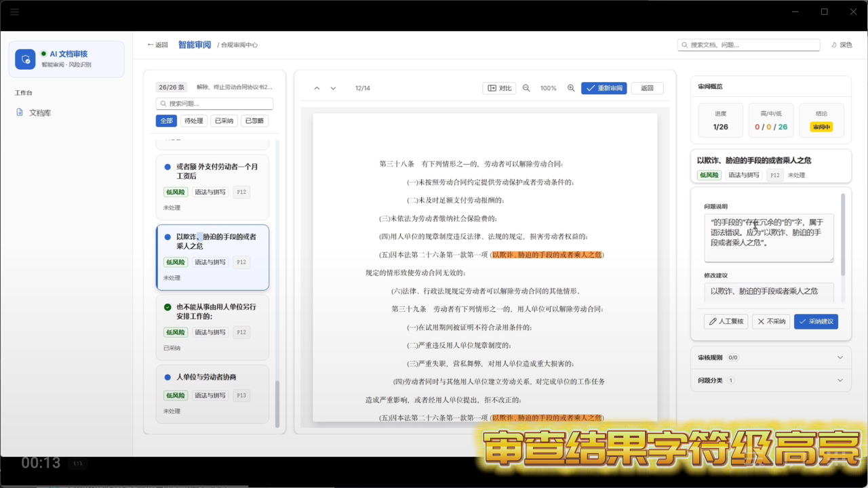Focus the 搜索文档、问题 search field

coord(749,45)
